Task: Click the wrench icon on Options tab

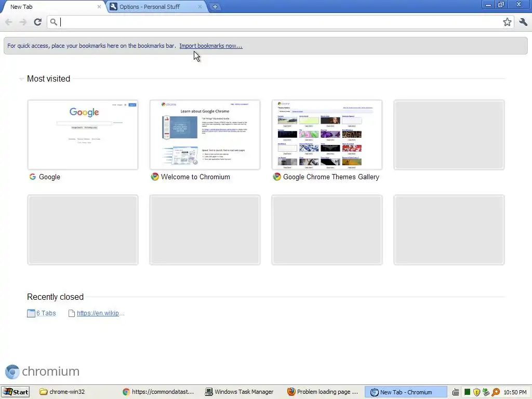Action: 113,7
